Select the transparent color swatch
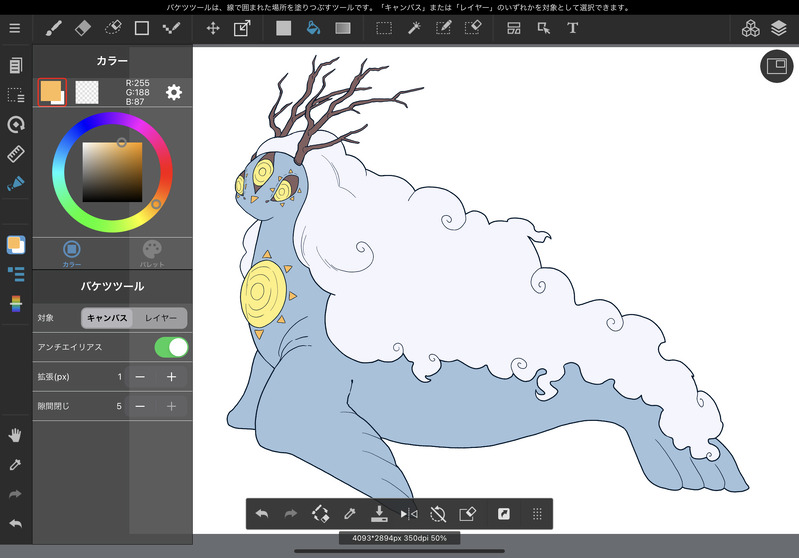This screenshot has height=558, width=799. pos(87,92)
